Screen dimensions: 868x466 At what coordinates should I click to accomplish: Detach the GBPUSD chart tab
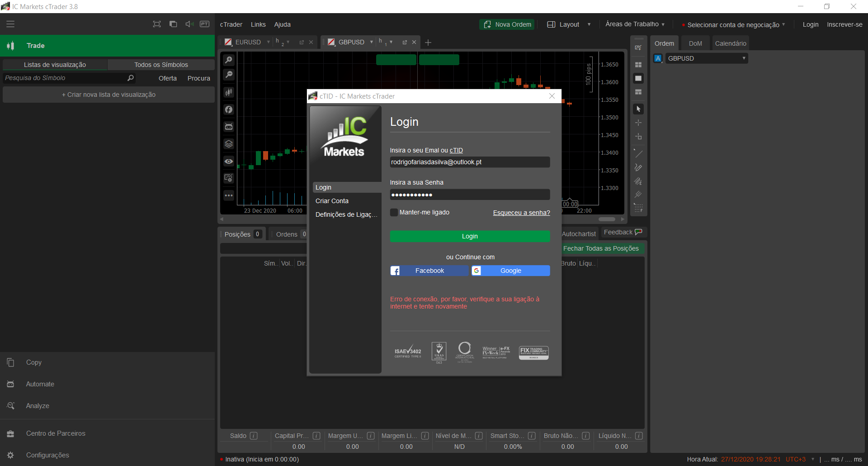pyautogui.click(x=405, y=42)
